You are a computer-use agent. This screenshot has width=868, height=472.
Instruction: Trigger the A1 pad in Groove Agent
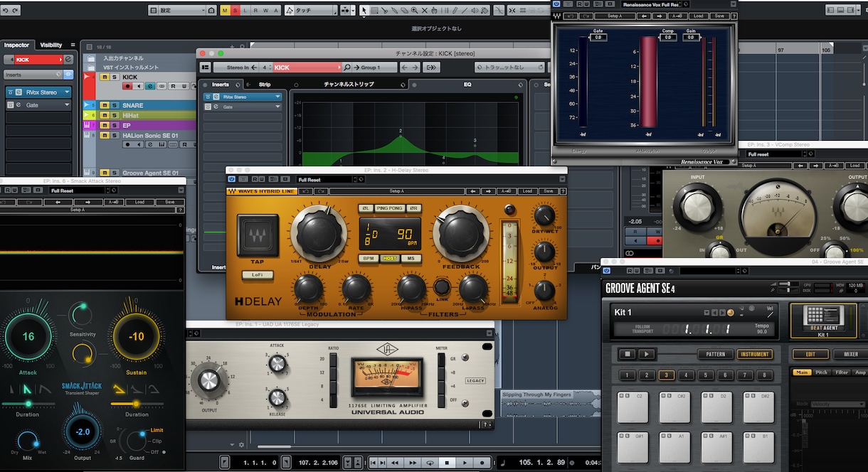(675, 446)
